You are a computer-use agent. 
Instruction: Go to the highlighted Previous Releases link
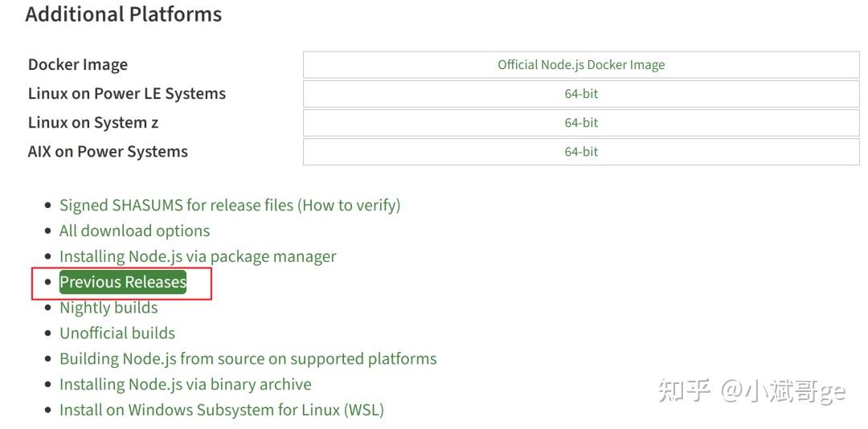(123, 282)
